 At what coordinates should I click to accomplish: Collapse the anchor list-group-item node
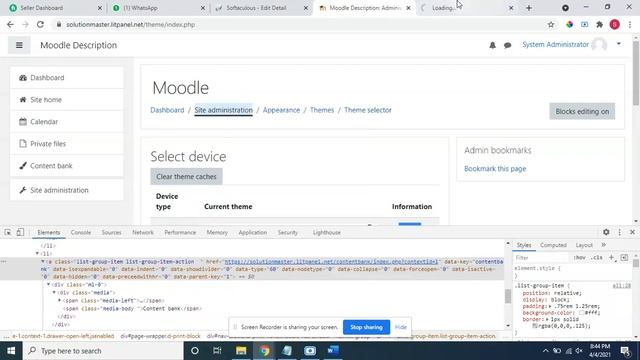tap(43, 261)
